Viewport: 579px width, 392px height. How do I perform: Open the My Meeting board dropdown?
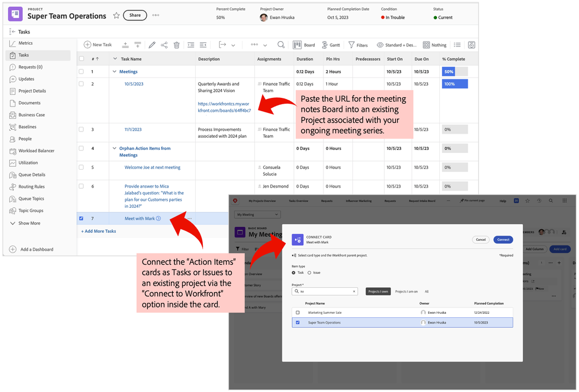[x=257, y=214]
